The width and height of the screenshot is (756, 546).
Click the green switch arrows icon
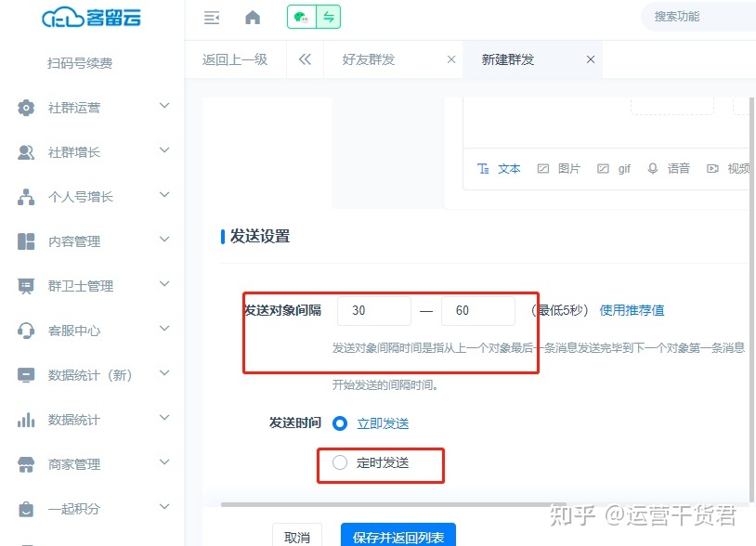click(x=329, y=18)
